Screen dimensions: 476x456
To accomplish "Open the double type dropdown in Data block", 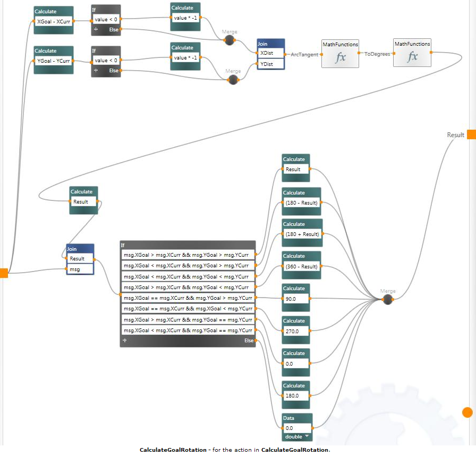I will (x=307, y=436).
